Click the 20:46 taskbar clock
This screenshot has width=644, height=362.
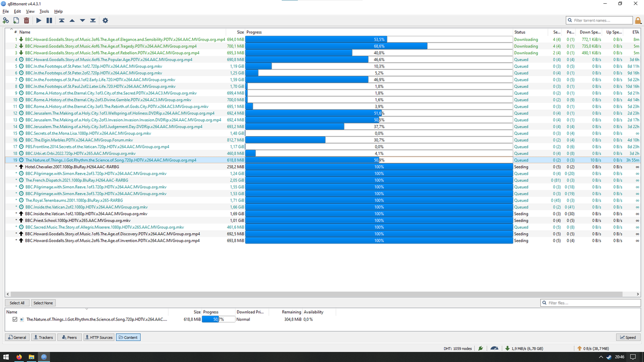tap(619, 357)
